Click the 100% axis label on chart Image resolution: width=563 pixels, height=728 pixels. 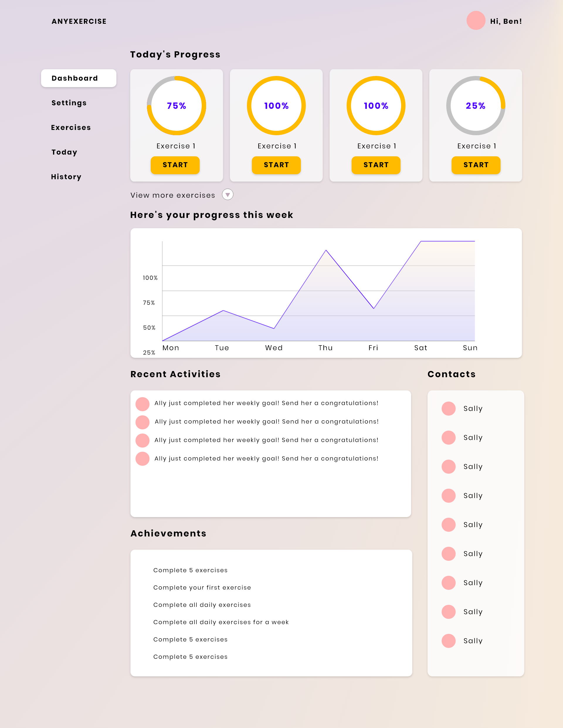point(150,278)
